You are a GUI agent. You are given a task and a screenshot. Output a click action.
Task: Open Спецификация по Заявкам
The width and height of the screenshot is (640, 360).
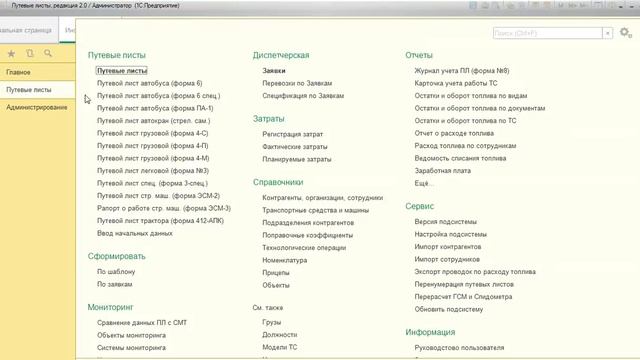pos(303,96)
